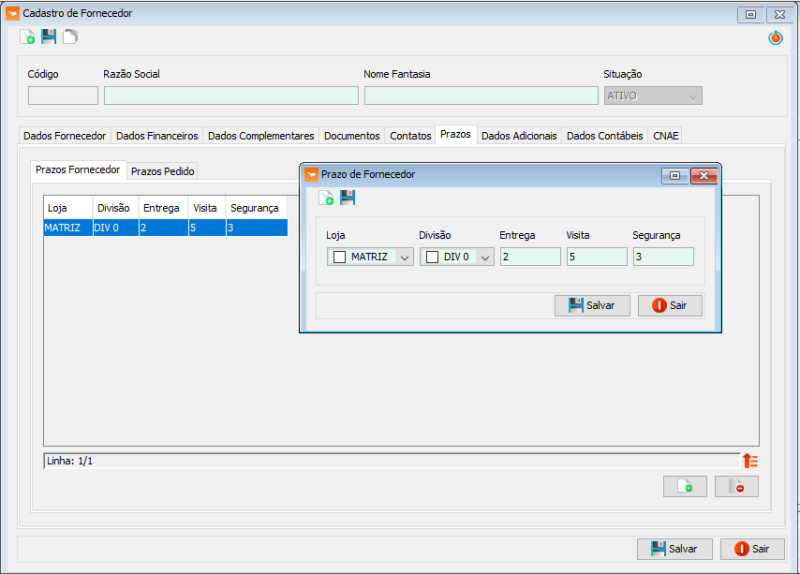This screenshot has height=574, width=800.
Task: Open Dados Complementares tab
Action: pos(261,136)
